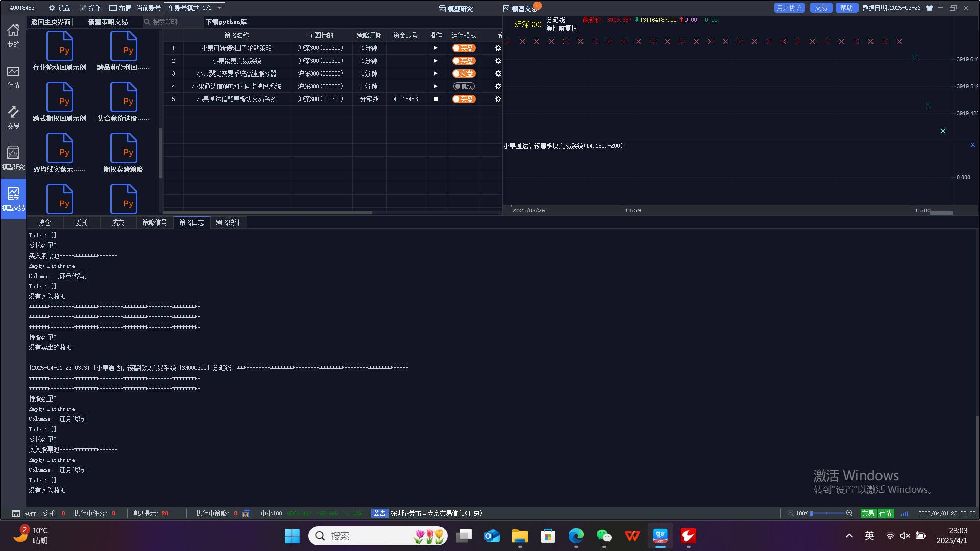Go to 行情 in left sidebar
The width and height of the screenshot is (980, 551).
click(x=13, y=77)
